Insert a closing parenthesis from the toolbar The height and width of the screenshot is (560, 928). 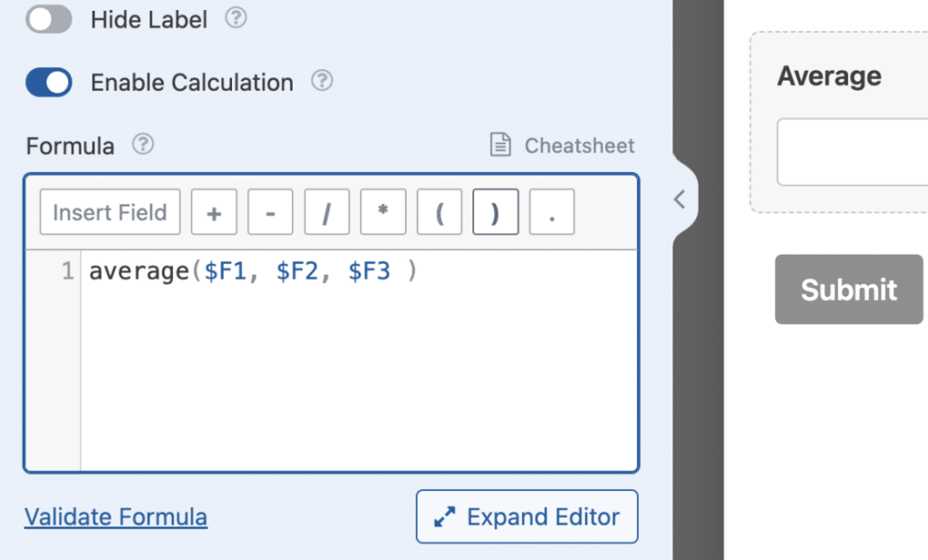point(495,212)
